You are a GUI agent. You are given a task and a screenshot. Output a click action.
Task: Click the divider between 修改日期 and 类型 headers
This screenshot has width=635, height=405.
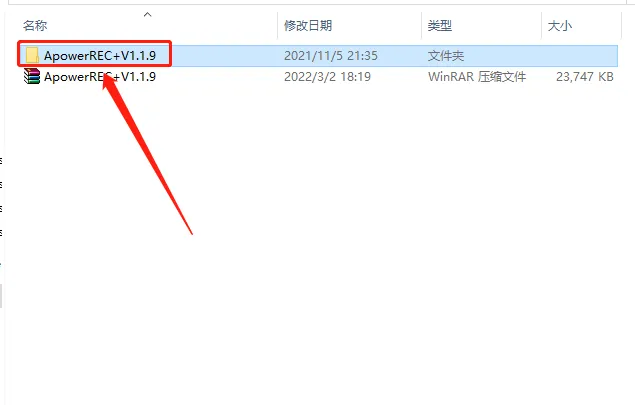coord(421,26)
